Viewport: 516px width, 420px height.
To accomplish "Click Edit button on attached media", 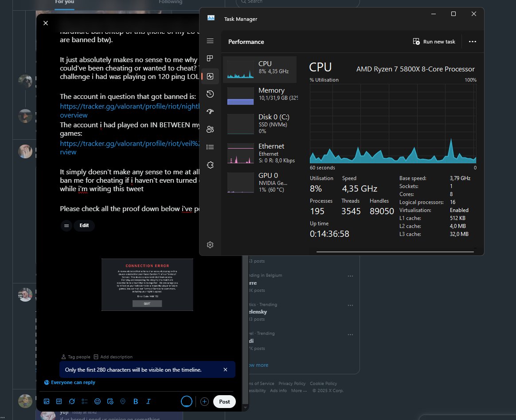I will click(84, 225).
